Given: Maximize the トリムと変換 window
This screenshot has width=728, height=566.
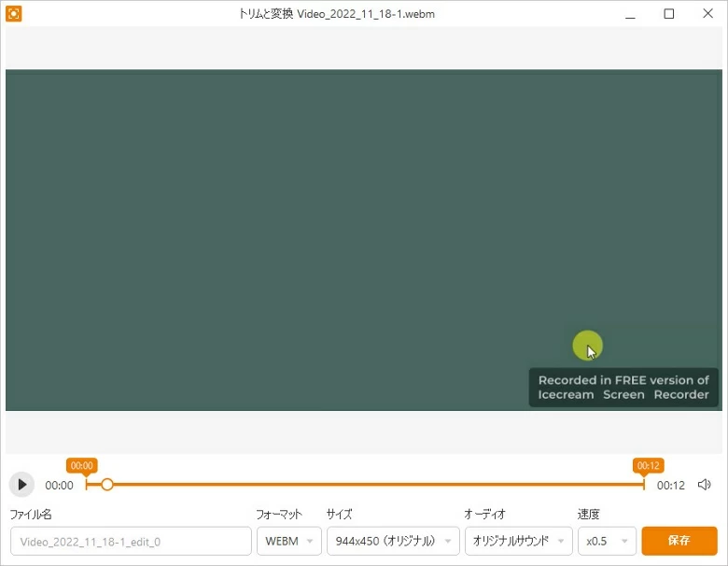Looking at the screenshot, I should pos(668,14).
